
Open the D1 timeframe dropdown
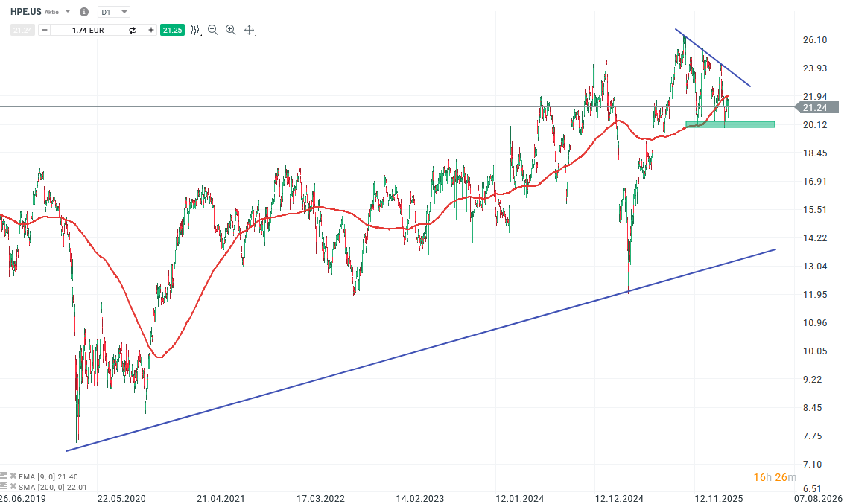[113, 11]
